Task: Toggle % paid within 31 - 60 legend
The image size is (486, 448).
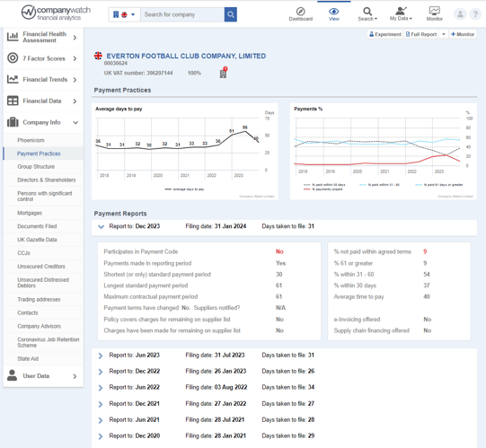Action: click(379, 185)
